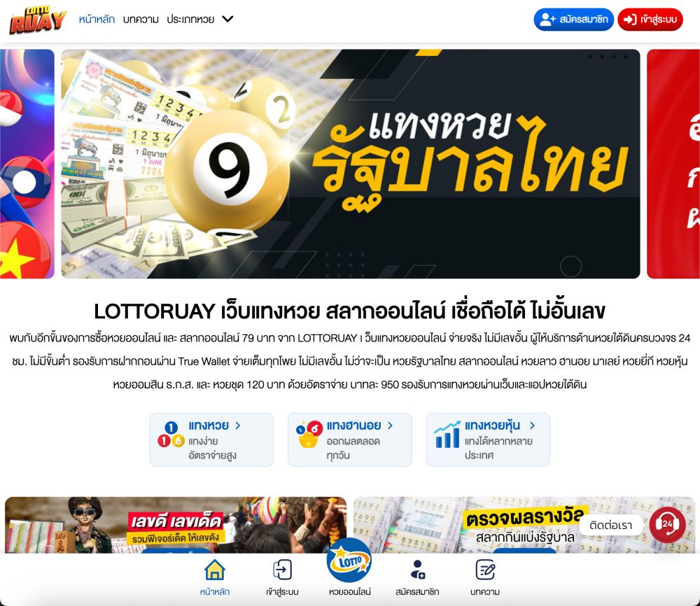Click the red เข้าสู่ระบบ login button
Viewport: 700px width, 606px height.
click(x=650, y=19)
